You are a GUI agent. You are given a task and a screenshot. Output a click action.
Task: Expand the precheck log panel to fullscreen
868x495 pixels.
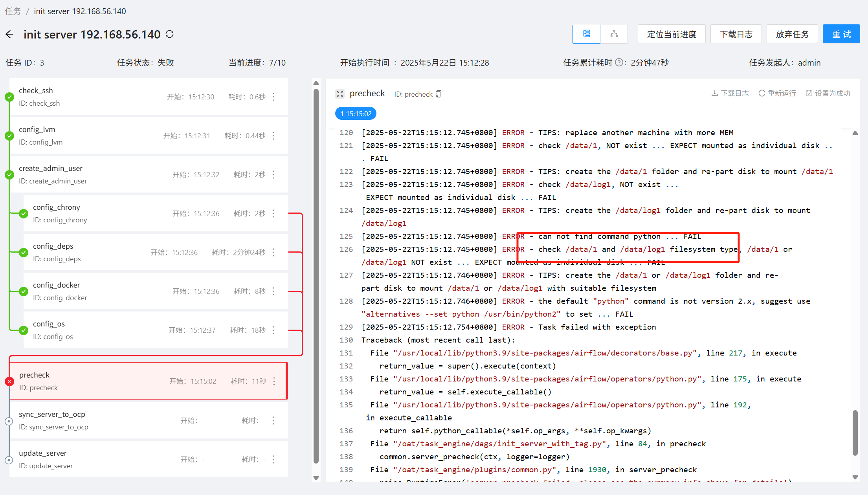point(339,94)
